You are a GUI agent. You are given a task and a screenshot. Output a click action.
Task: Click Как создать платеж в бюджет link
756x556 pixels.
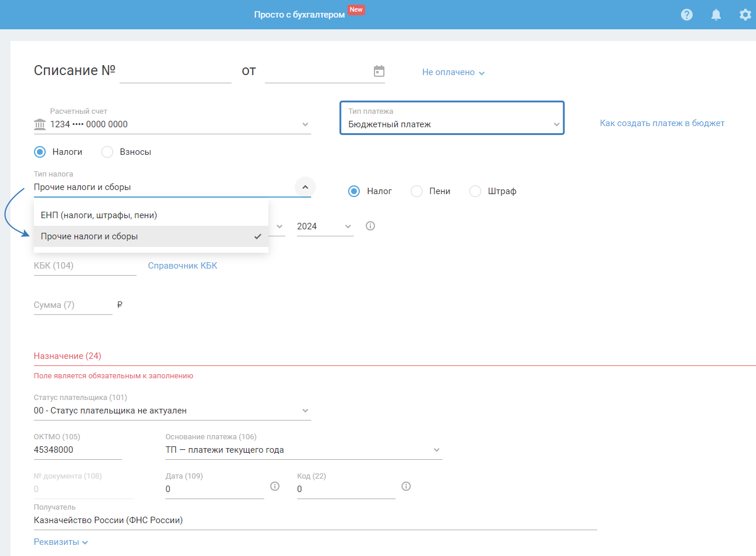662,123
